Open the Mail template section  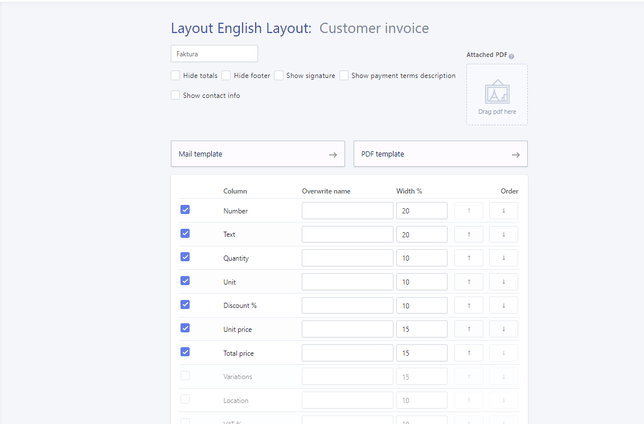(257, 154)
